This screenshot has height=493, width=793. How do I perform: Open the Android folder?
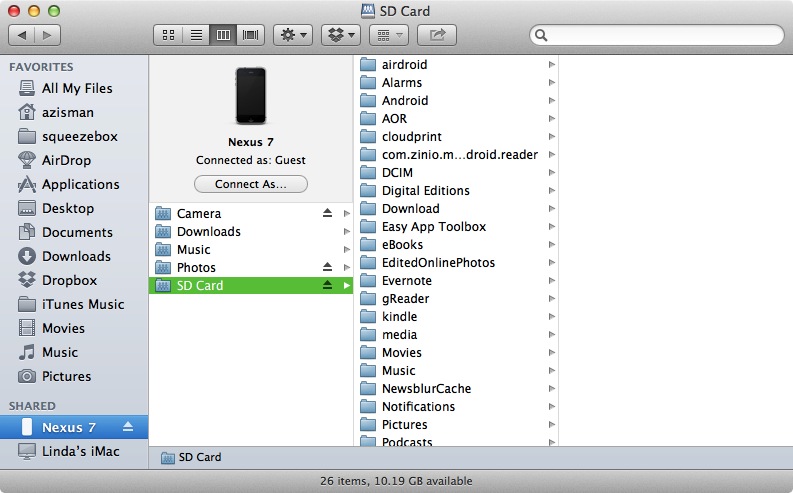click(458, 101)
